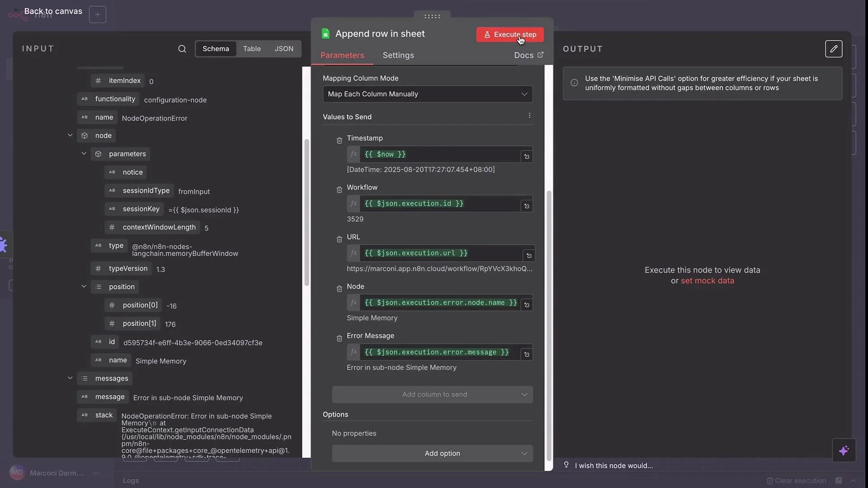868x488 pixels.
Task: Delete the Error Message column mapping
Action: (339, 338)
